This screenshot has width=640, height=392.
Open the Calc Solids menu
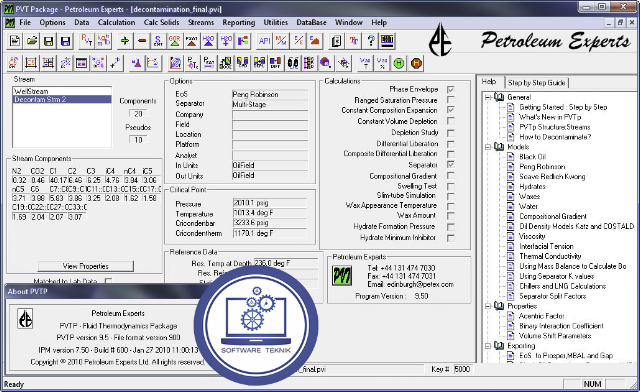(x=162, y=22)
